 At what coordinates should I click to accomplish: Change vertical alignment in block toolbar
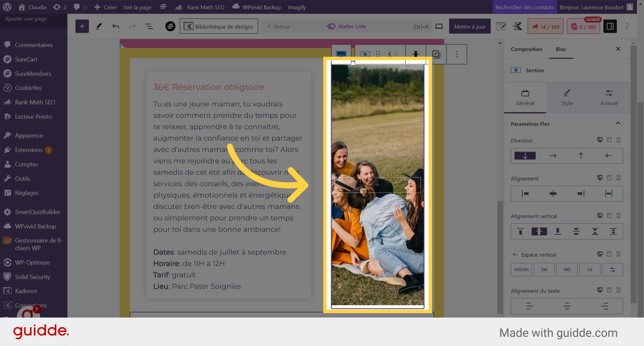[416, 54]
